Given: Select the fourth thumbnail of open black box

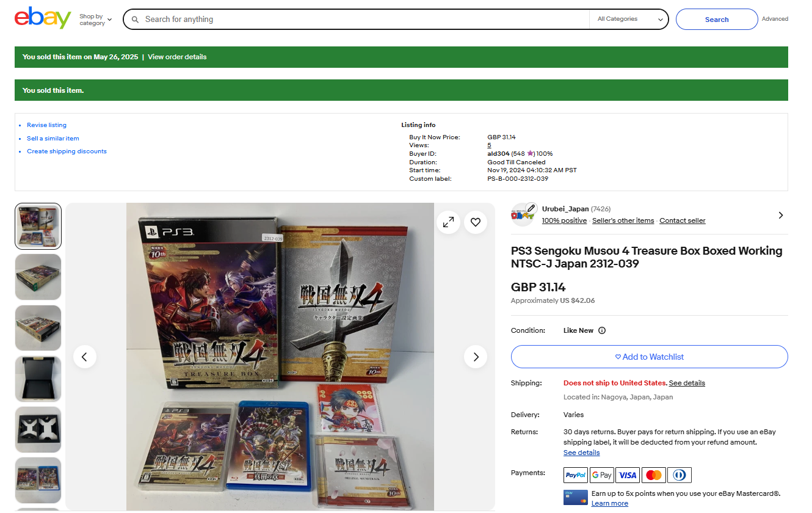Looking at the screenshot, I should pos(38,379).
